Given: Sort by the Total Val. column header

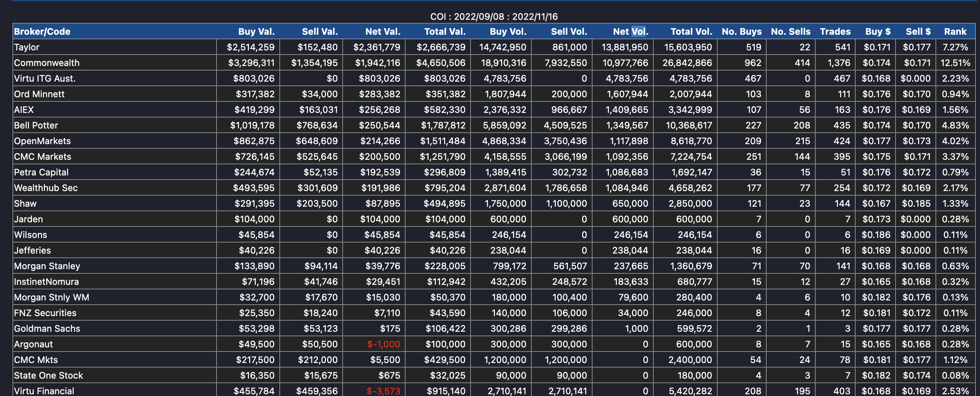Looking at the screenshot, I should click(445, 32).
